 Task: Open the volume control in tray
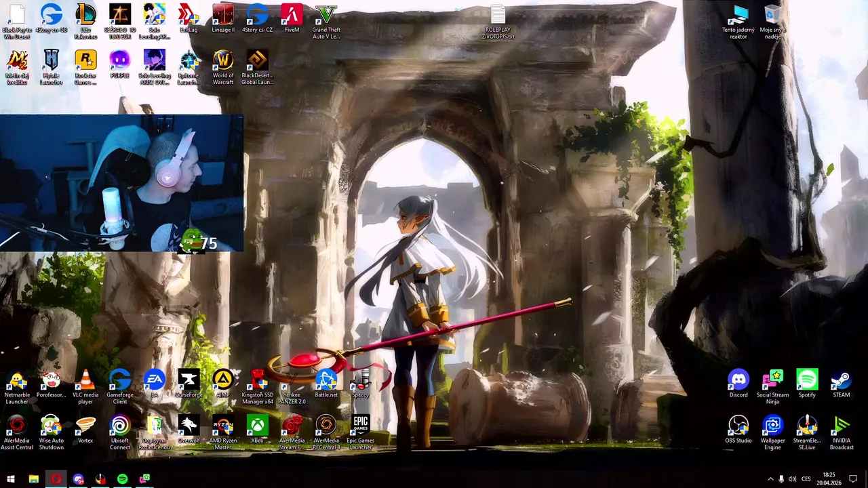[x=792, y=479]
